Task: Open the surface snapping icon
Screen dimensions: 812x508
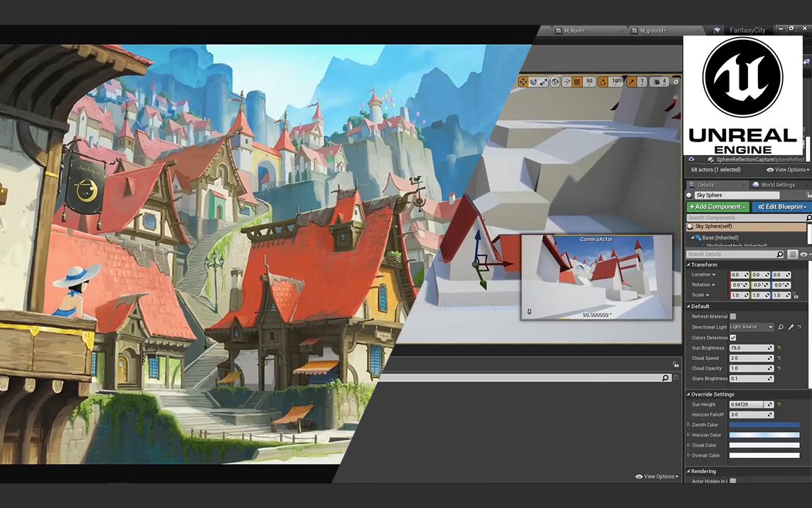Action: click(567, 81)
